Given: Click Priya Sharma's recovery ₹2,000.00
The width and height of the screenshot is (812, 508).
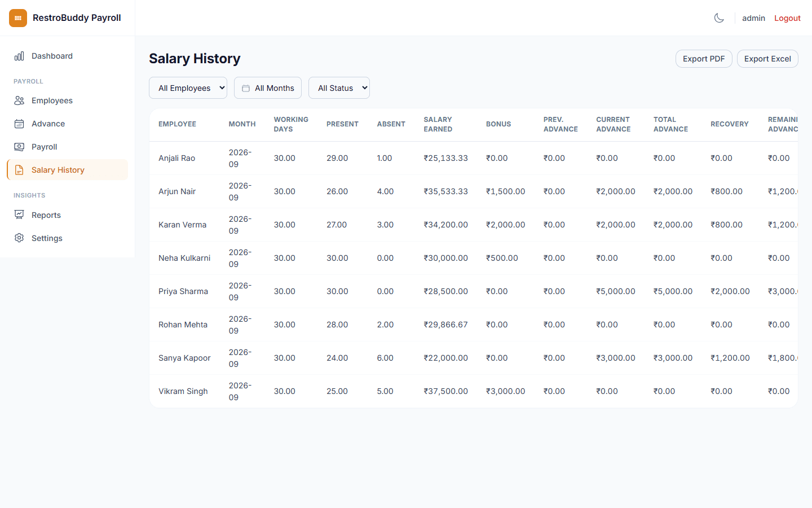Looking at the screenshot, I should coord(730,291).
